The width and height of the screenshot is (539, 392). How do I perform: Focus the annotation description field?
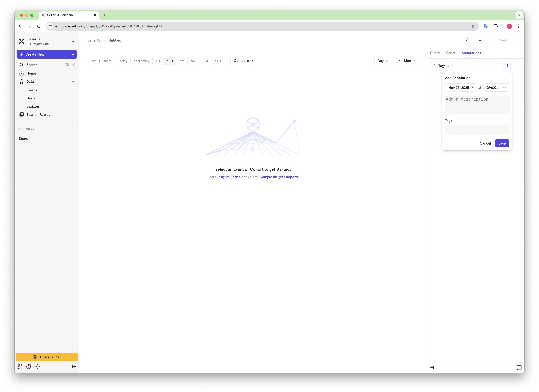(x=477, y=105)
